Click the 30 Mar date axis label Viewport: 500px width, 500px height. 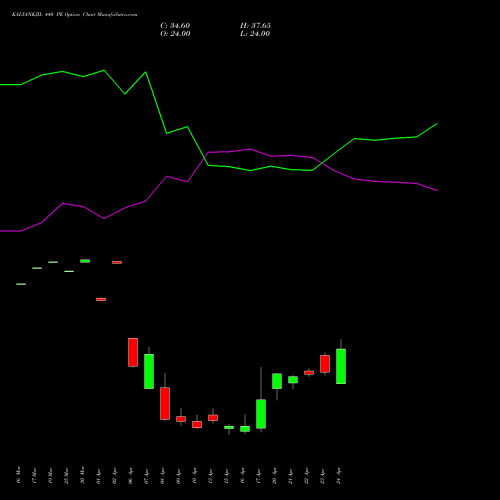click(82, 475)
